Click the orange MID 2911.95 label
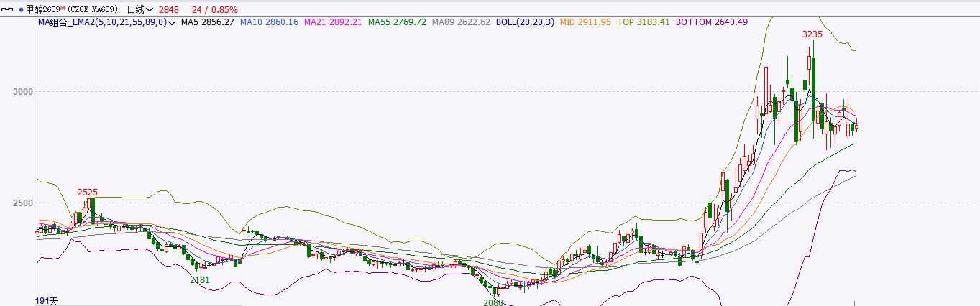The height and width of the screenshot is (306, 980). coord(585,22)
